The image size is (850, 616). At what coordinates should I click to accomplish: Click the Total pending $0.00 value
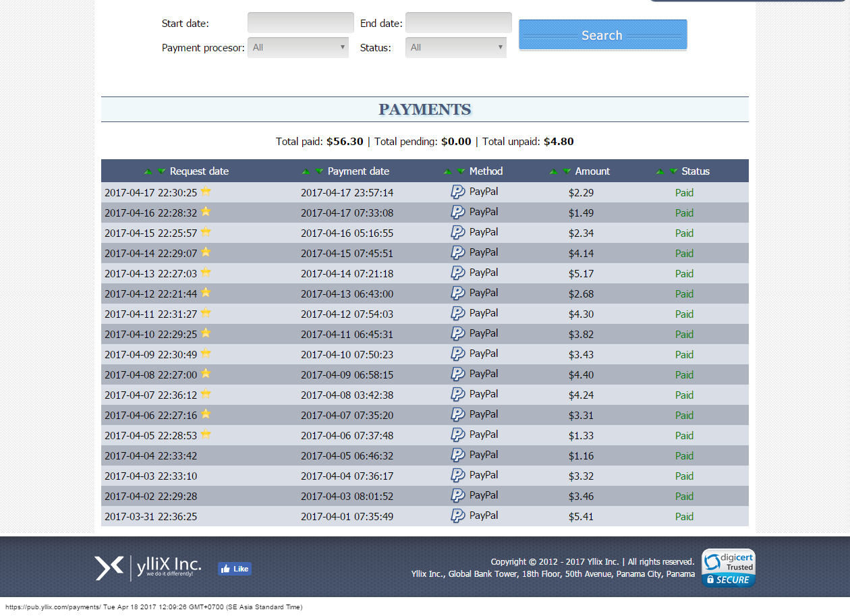tap(456, 142)
